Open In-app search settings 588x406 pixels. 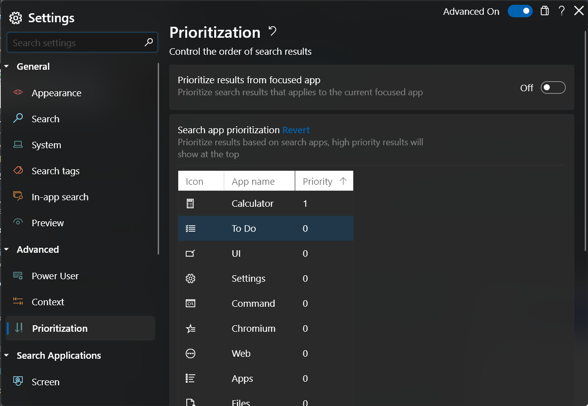click(60, 197)
